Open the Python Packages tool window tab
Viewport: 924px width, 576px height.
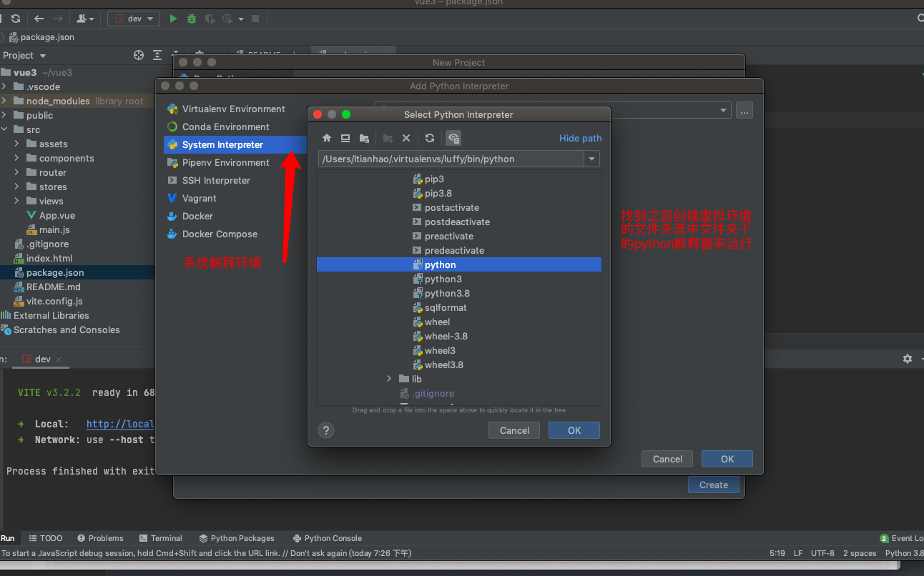[x=237, y=538]
